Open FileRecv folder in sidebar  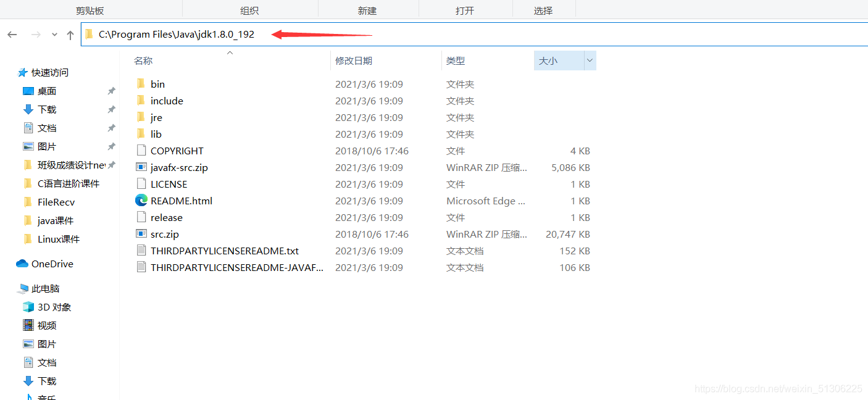coord(56,202)
